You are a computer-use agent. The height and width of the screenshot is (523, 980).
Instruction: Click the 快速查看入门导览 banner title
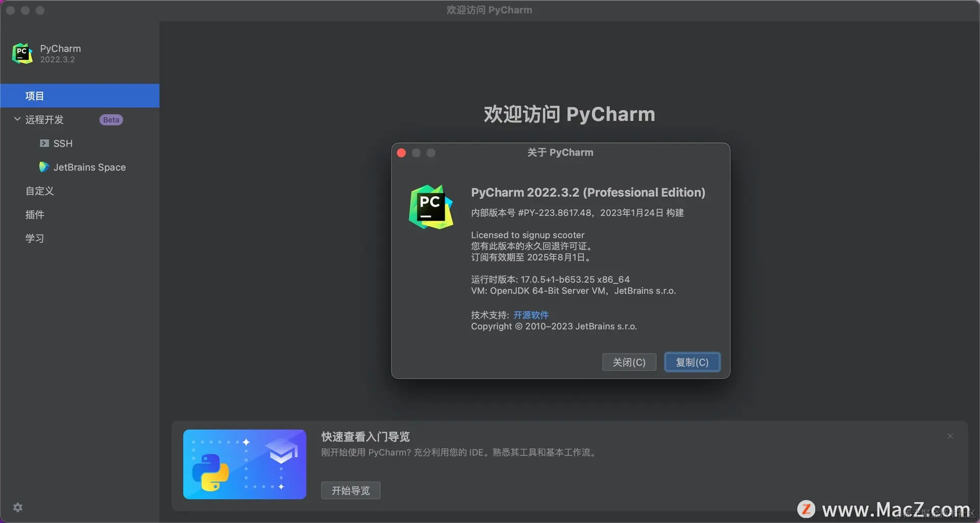pos(365,437)
